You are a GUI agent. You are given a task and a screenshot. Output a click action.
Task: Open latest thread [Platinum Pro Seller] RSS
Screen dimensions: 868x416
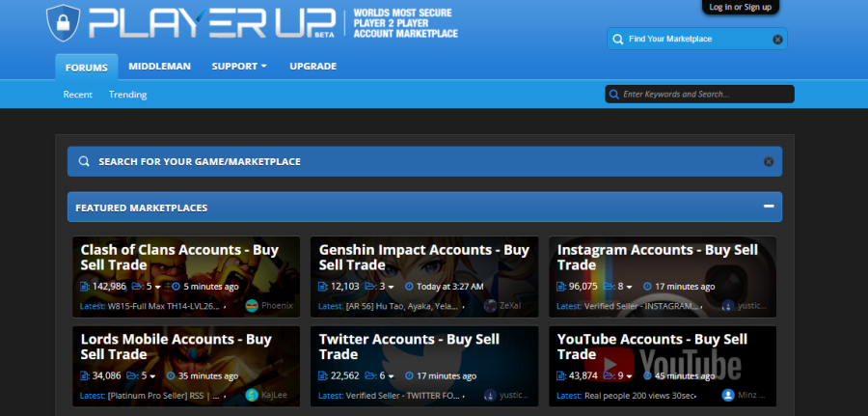tap(163, 396)
